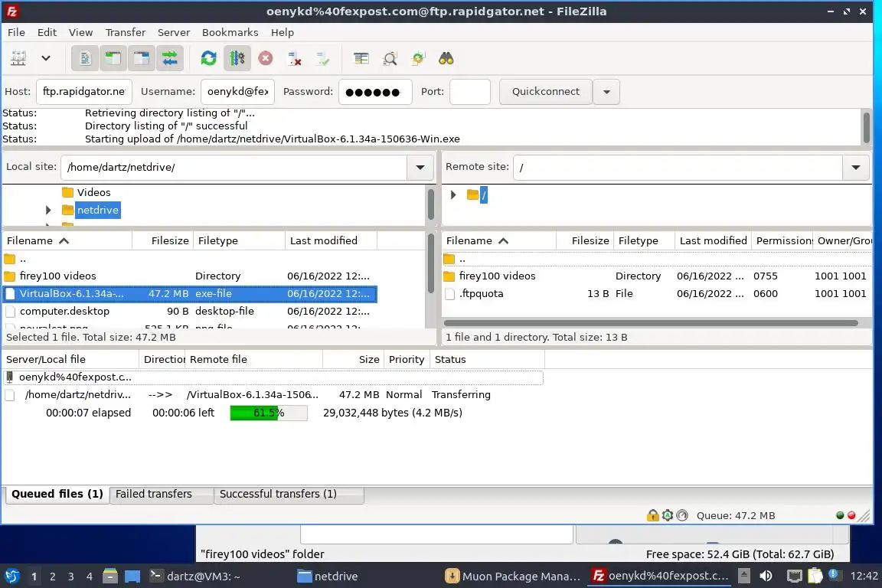Image resolution: width=882 pixels, height=588 pixels.
Task: Click the Quickconnect button
Action: coord(546,92)
